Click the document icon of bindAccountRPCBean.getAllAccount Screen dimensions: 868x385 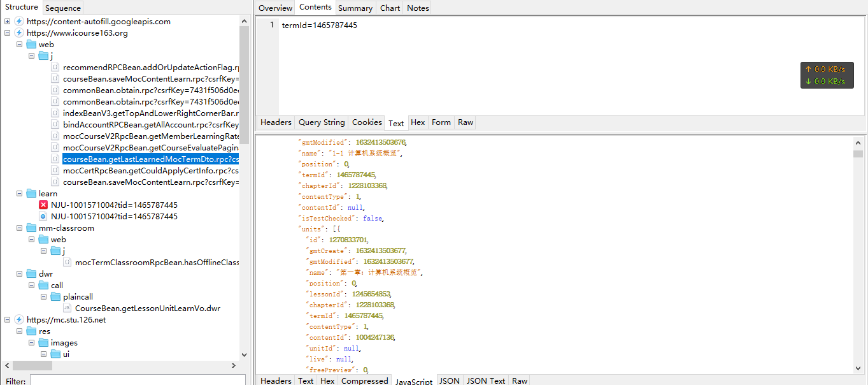point(55,125)
